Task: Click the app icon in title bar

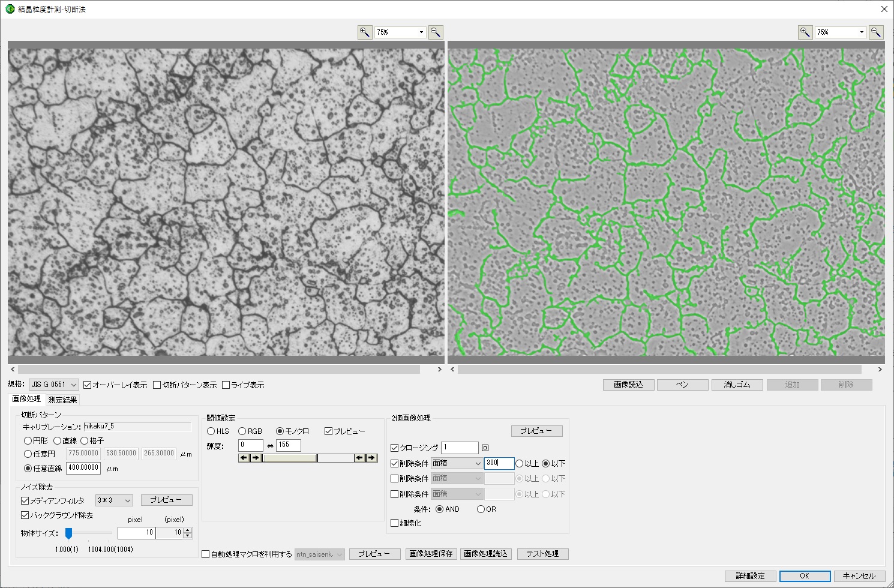Action: 10,9
